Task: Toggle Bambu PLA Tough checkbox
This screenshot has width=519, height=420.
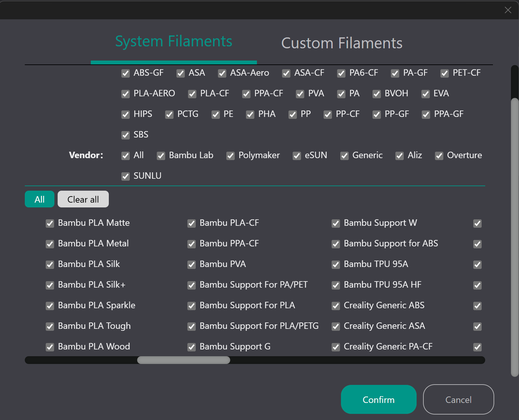Action: point(50,327)
